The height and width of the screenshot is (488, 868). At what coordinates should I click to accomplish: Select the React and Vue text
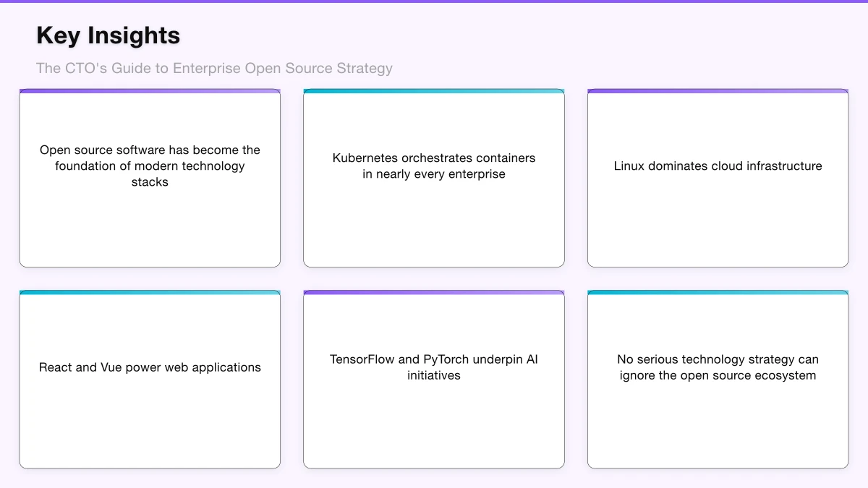[x=150, y=367]
